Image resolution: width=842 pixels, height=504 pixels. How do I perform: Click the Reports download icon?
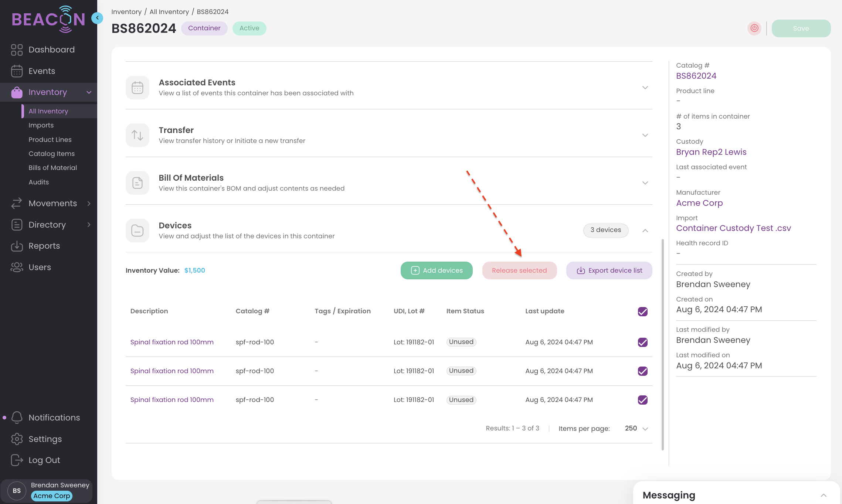point(17,246)
